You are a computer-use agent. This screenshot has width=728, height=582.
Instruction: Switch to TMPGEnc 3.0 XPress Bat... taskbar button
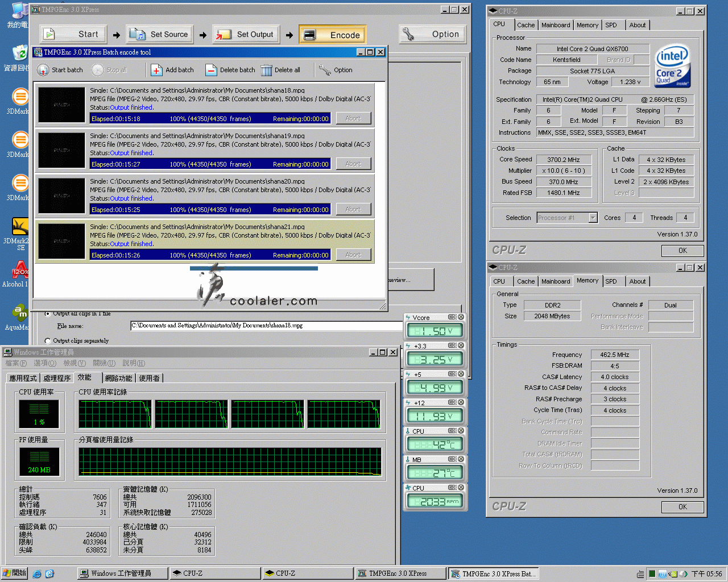click(493, 573)
